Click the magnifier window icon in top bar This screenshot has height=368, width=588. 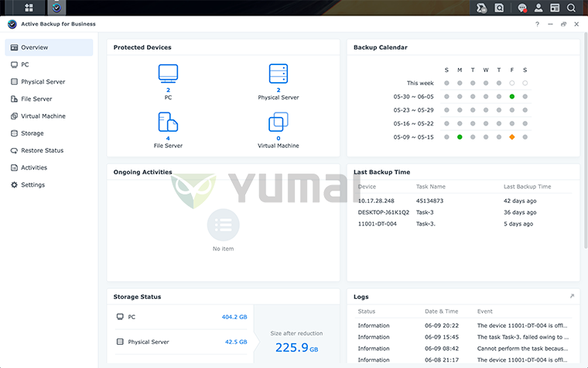[499, 8]
